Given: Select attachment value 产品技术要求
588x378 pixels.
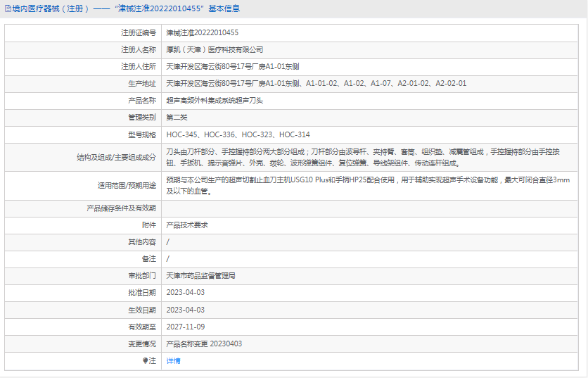Looking at the screenshot, I should [187, 225].
